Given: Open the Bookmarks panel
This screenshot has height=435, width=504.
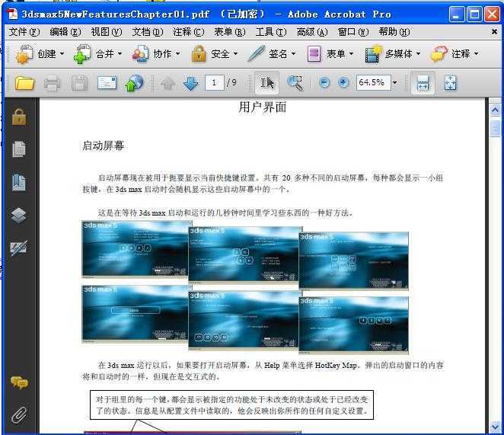Looking at the screenshot, I should (x=19, y=182).
